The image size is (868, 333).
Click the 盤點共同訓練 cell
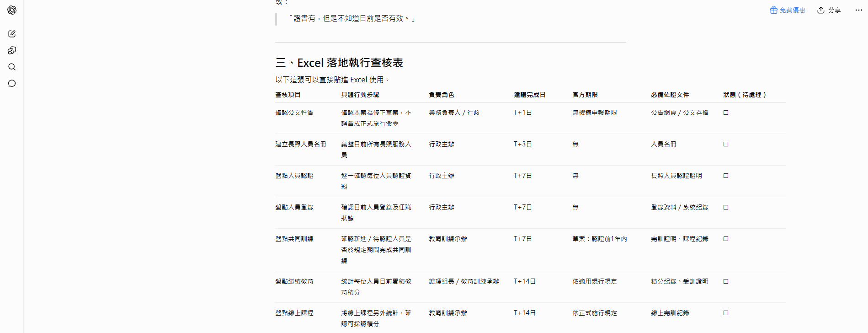click(294, 239)
